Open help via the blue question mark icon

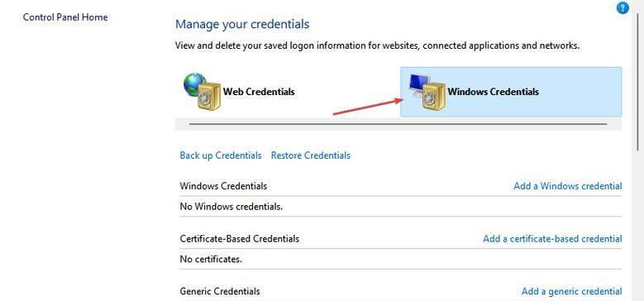[x=623, y=7]
